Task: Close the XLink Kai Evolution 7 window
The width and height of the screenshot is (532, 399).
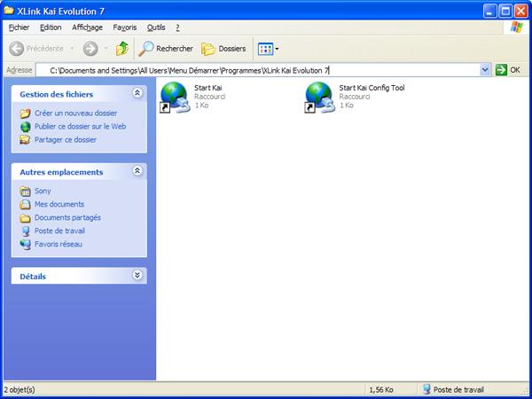Action: (x=520, y=12)
